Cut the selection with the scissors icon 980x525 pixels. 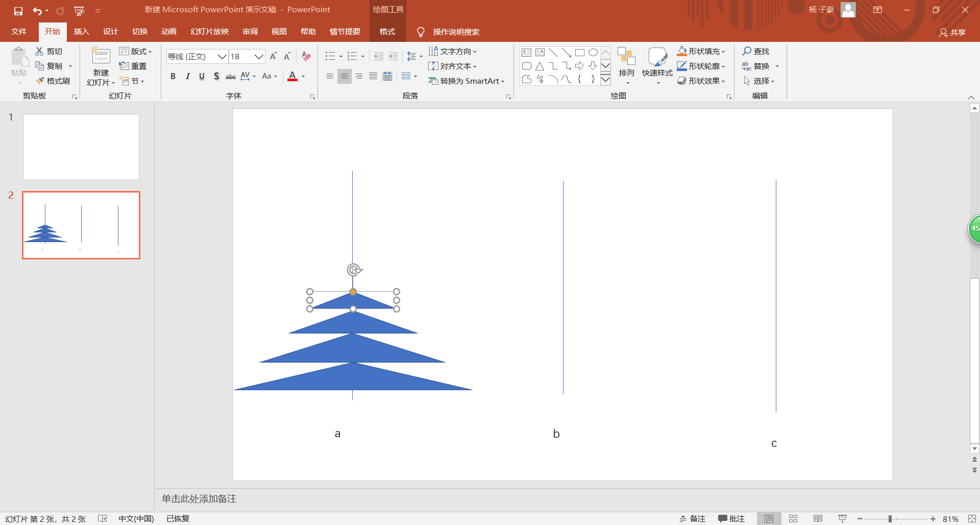coord(39,51)
